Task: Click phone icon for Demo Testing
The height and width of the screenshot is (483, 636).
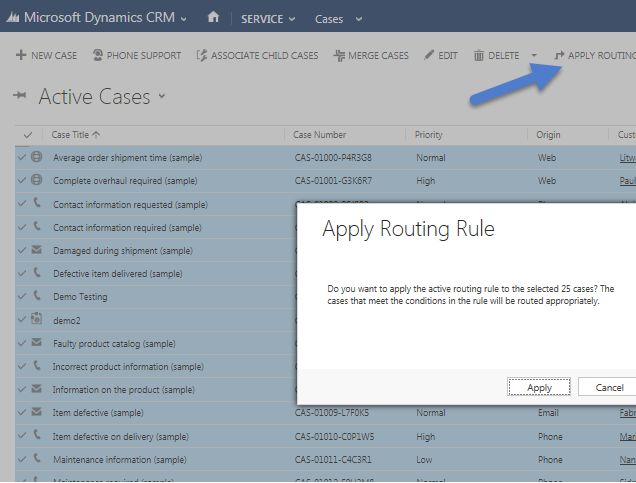Action: click(x=37, y=295)
